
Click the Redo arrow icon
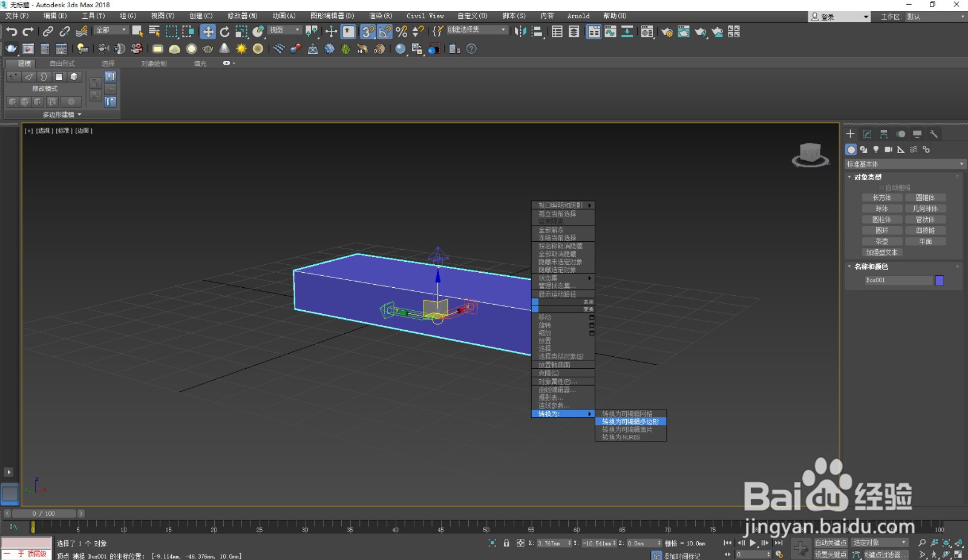(x=28, y=31)
